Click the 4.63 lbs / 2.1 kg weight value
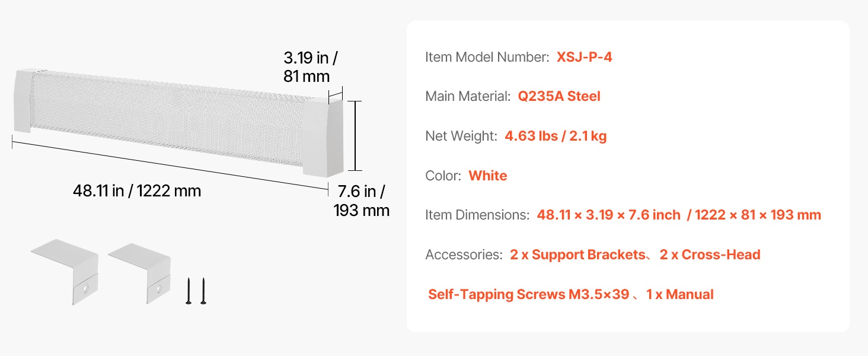The width and height of the screenshot is (868, 356). point(556,136)
